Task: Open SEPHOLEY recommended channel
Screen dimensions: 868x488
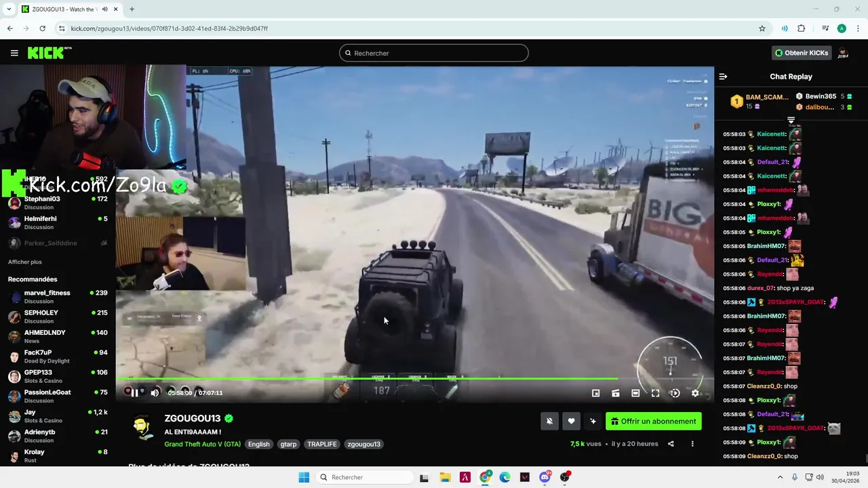Action: (x=58, y=317)
